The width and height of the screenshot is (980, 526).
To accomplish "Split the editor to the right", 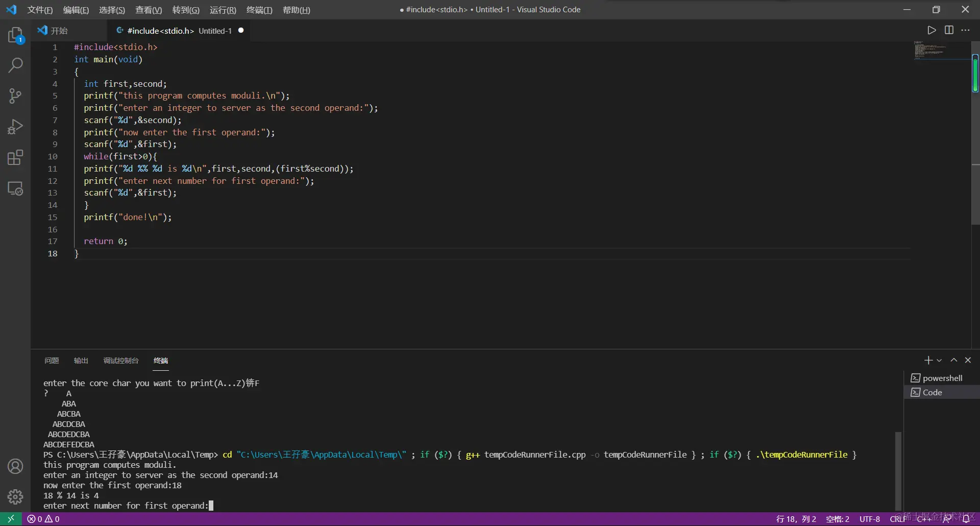I will pyautogui.click(x=949, y=30).
